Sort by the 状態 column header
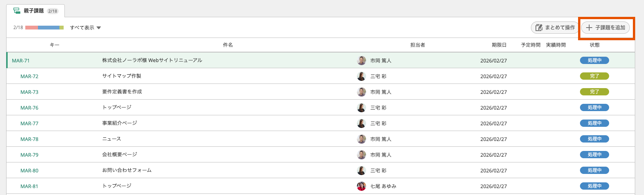Viewport: 644px width, 195px height. 595,45
